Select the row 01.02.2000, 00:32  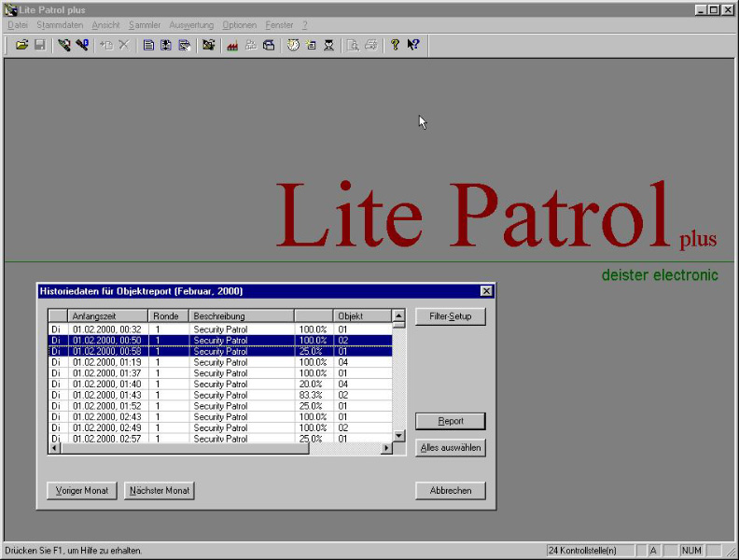click(220, 329)
